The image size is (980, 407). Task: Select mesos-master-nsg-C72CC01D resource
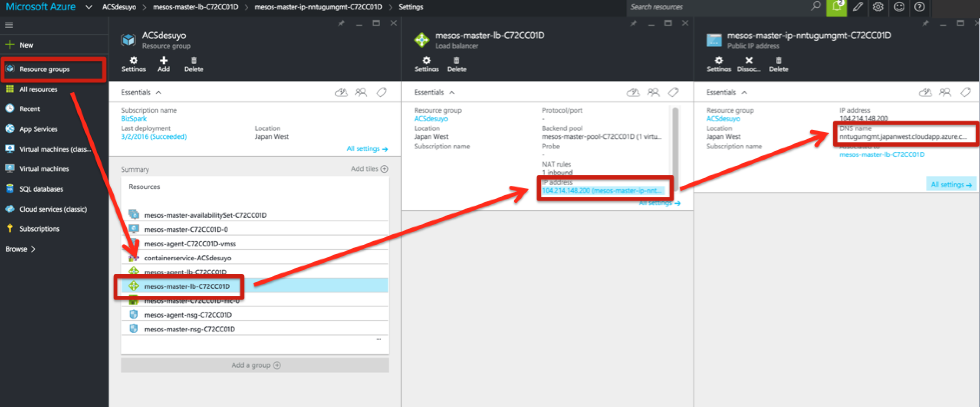coord(254,329)
